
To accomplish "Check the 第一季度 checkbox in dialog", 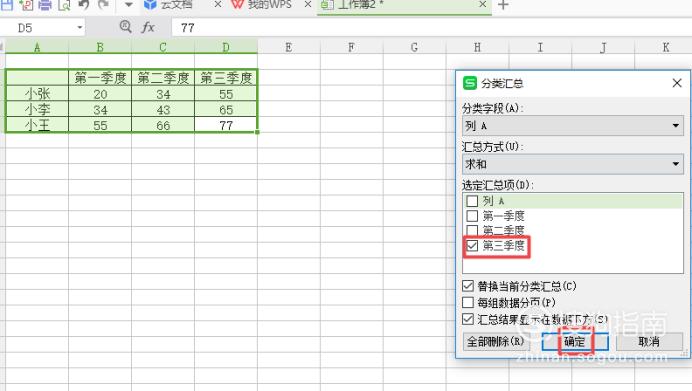I will [472, 216].
